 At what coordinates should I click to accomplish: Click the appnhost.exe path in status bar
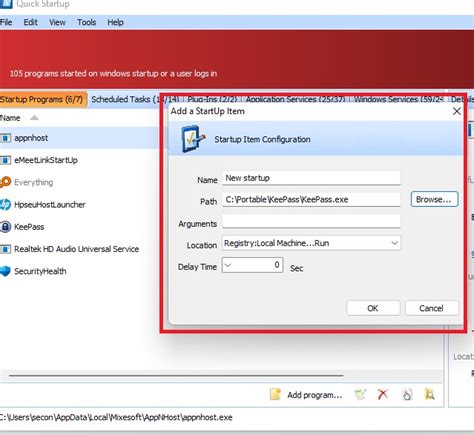116,417
